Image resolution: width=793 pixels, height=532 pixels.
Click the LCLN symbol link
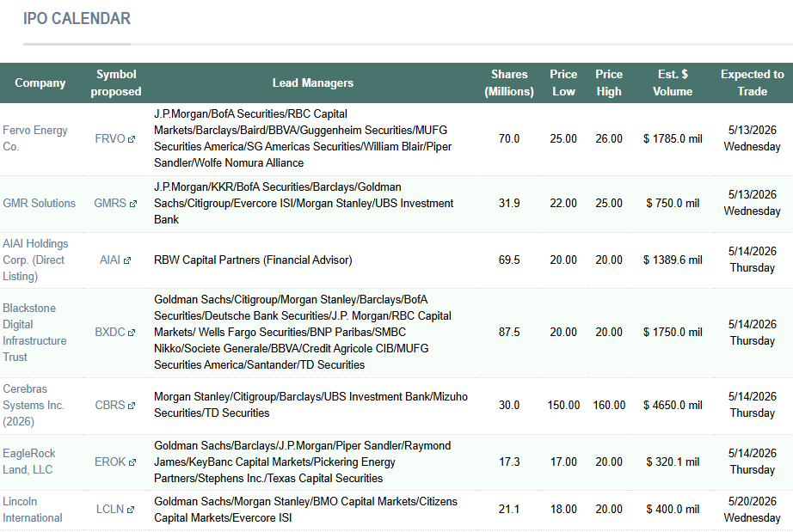110,510
